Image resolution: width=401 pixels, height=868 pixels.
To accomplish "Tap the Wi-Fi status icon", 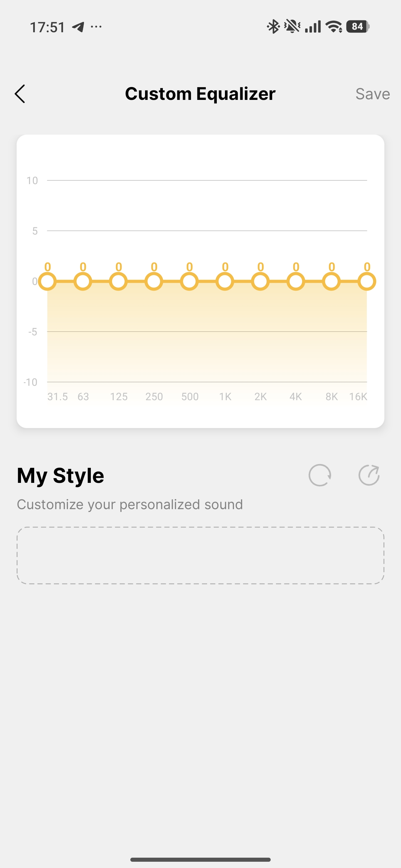I will (334, 26).
